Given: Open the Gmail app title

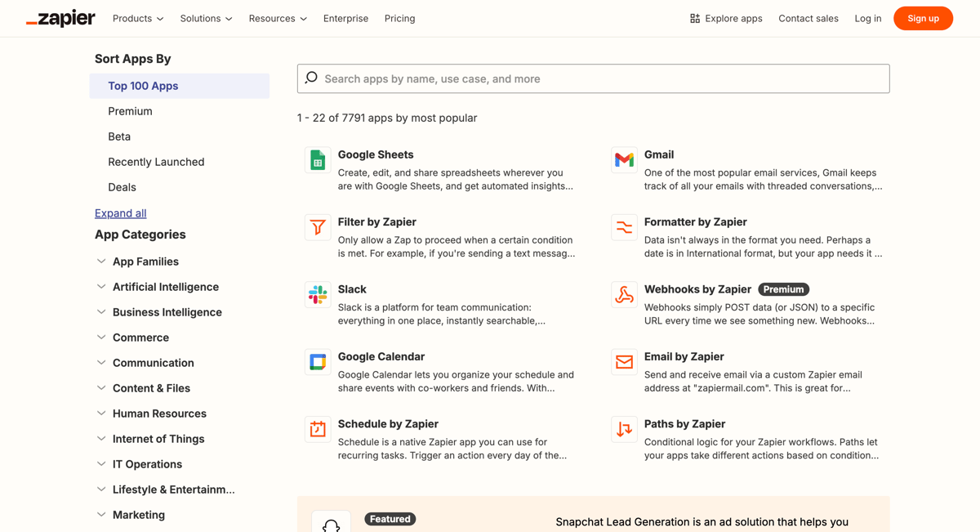Looking at the screenshot, I should (659, 154).
